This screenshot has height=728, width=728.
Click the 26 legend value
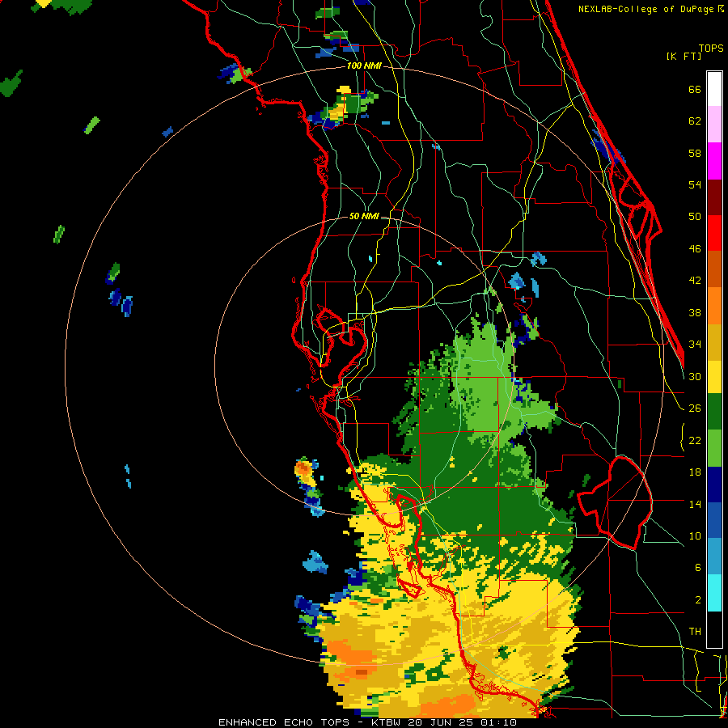(x=695, y=408)
